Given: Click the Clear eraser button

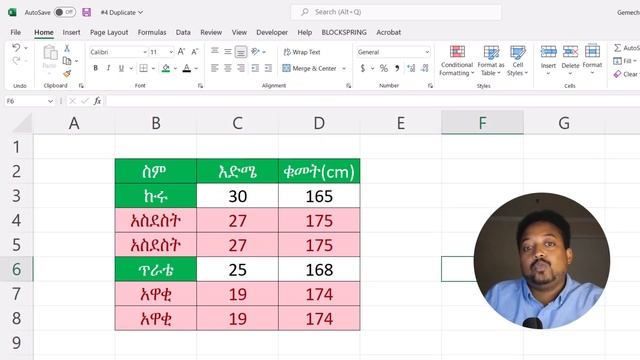Looking at the screenshot, I should 625,74.
